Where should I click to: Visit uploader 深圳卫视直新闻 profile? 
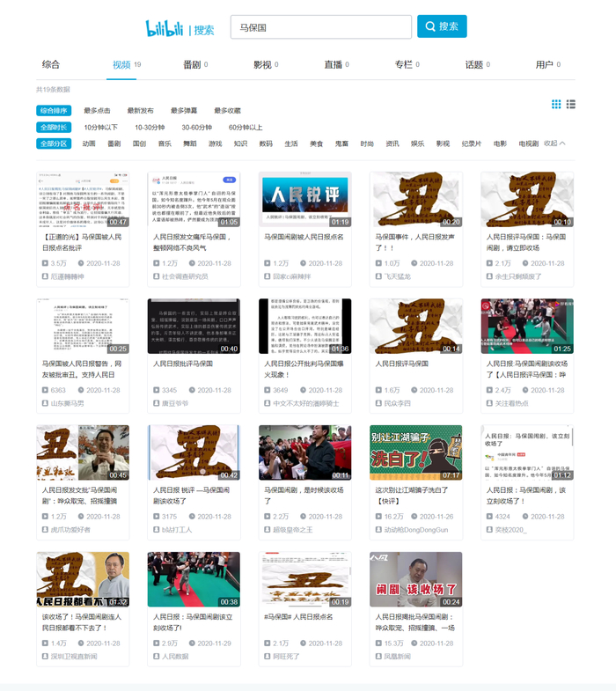click(74, 656)
